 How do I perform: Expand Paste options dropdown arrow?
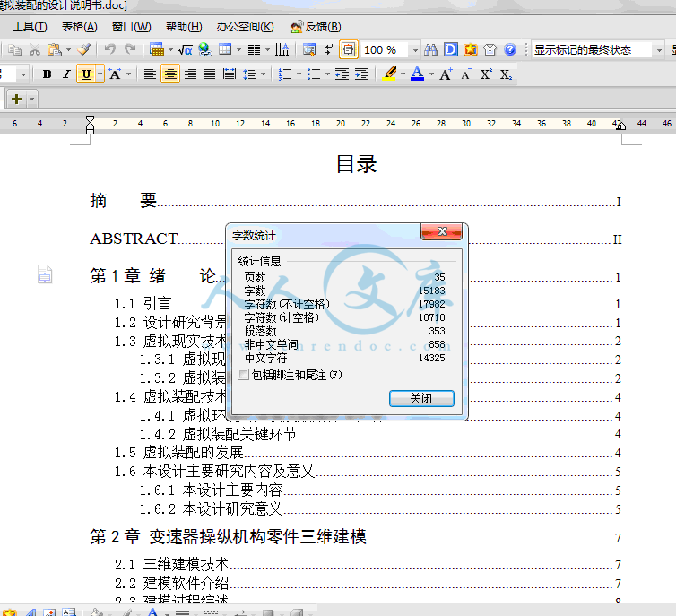(68, 50)
